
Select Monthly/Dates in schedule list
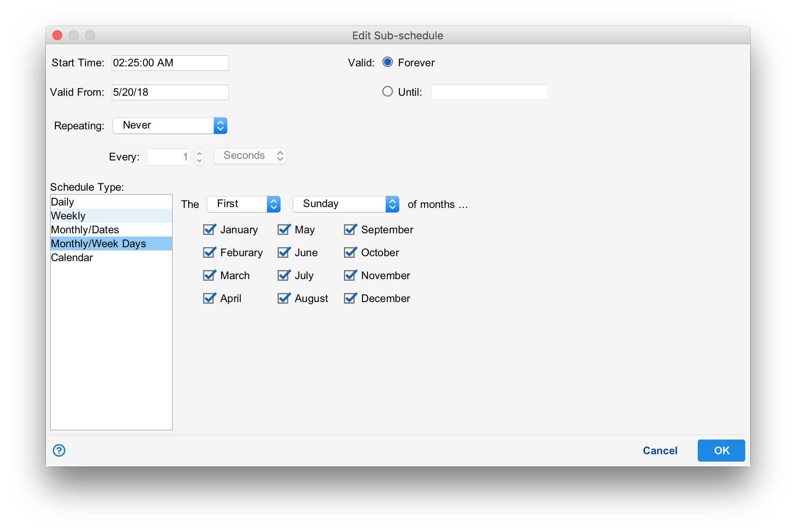[x=85, y=230]
